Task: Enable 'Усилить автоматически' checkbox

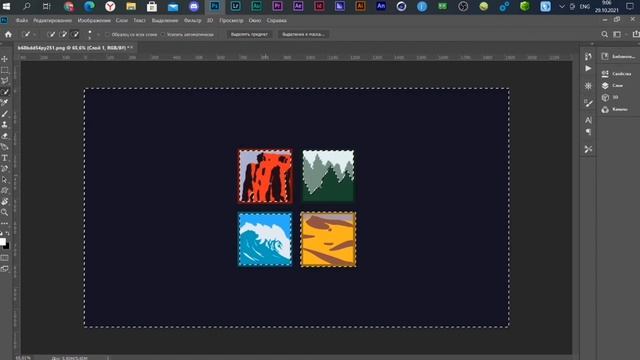Action: [x=163, y=35]
